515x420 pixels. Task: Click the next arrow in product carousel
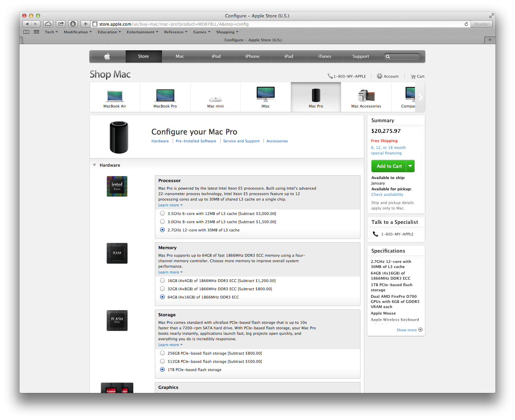(x=420, y=97)
